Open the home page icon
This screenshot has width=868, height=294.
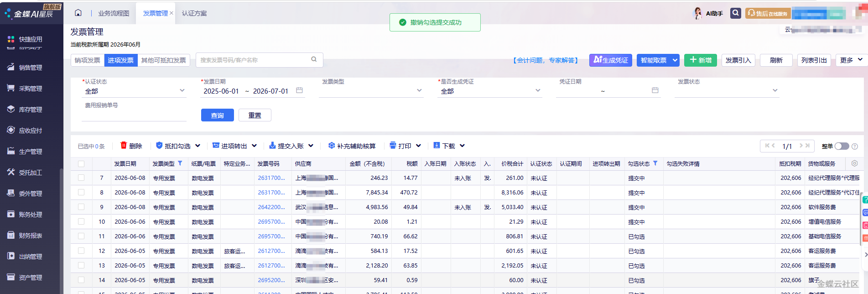point(78,13)
